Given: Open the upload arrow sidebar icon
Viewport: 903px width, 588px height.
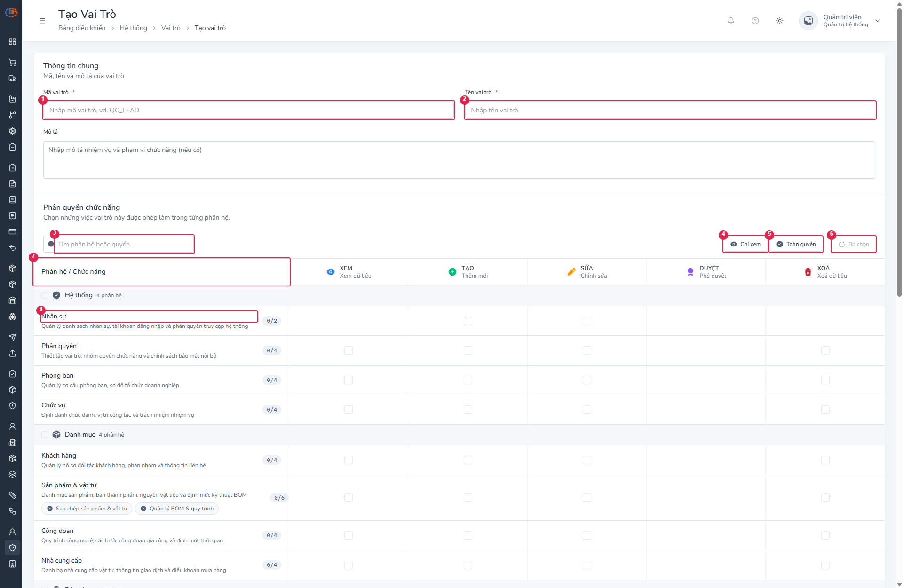Looking at the screenshot, I should coord(13,353).
